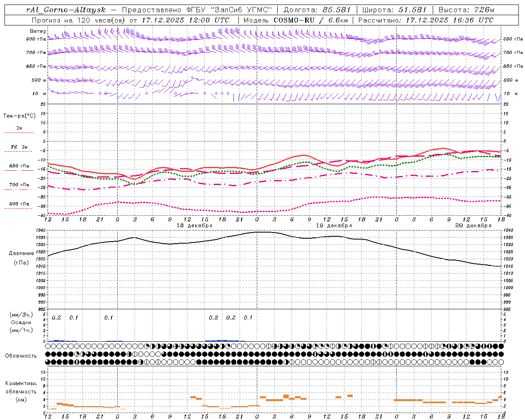Select the left 10 м wind level label

(x=39, y=94)
